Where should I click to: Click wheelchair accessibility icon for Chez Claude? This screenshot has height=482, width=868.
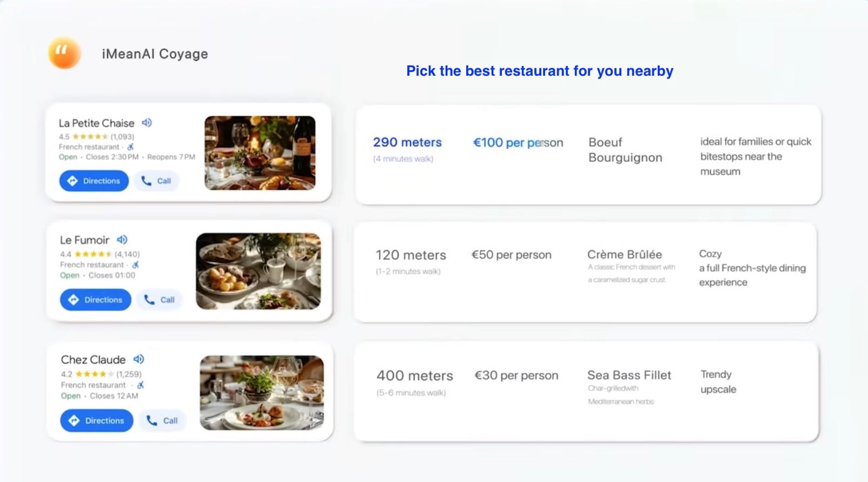point(141,385)
